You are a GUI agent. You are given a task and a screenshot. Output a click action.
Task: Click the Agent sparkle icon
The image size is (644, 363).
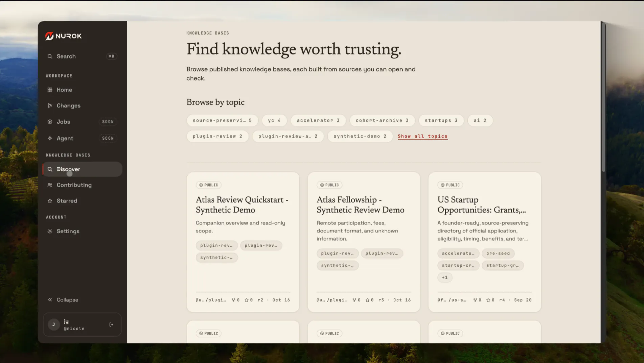(50, 138)
